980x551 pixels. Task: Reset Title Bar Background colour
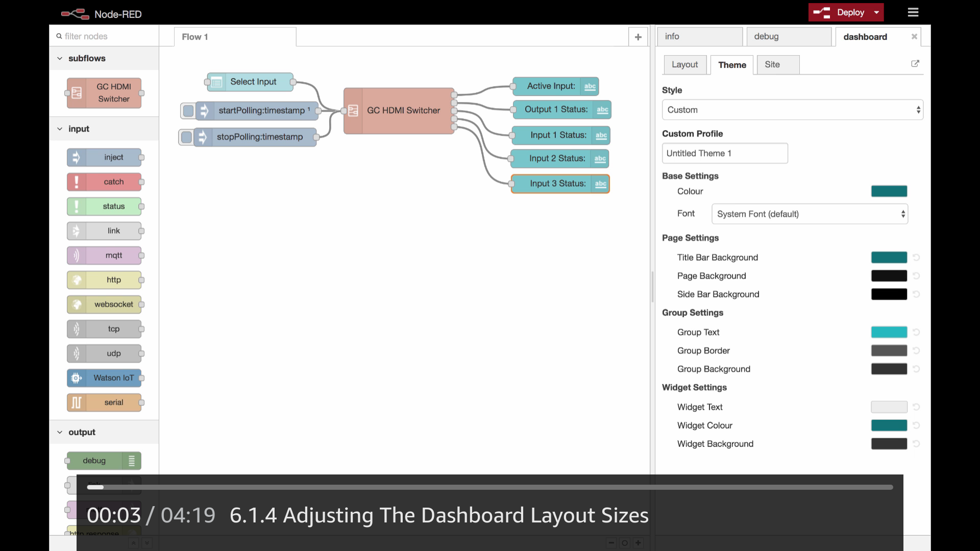[x=916, y=258]
